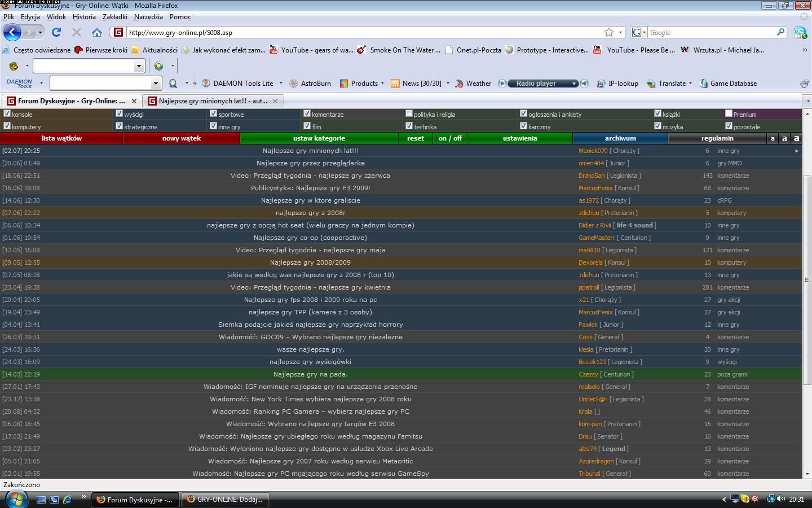Image resolution: width=812 pixels, height=508 pixels.
Task: Expand the Radio player dropdown
Action: pos(574,84)
